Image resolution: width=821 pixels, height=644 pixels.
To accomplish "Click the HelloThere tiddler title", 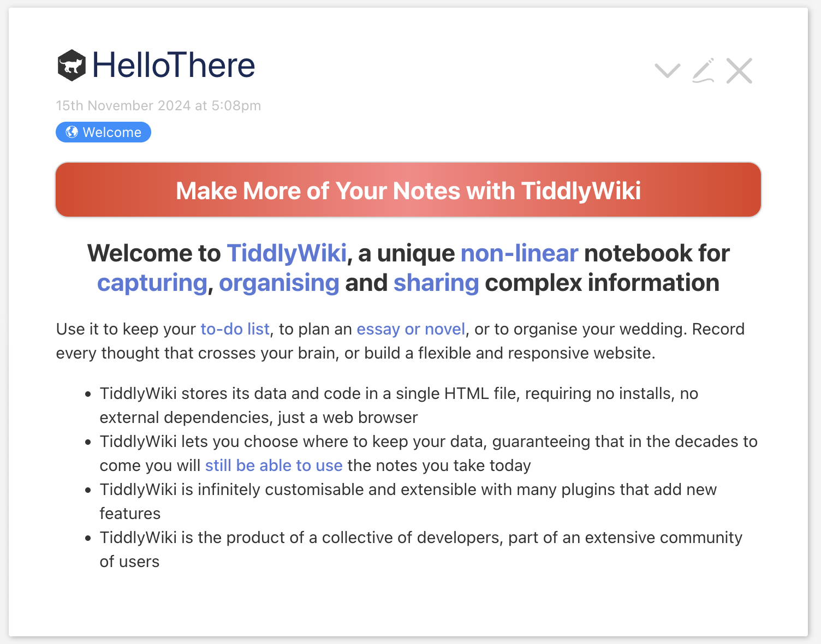I will pyautogui.click(x=174, y=65).
